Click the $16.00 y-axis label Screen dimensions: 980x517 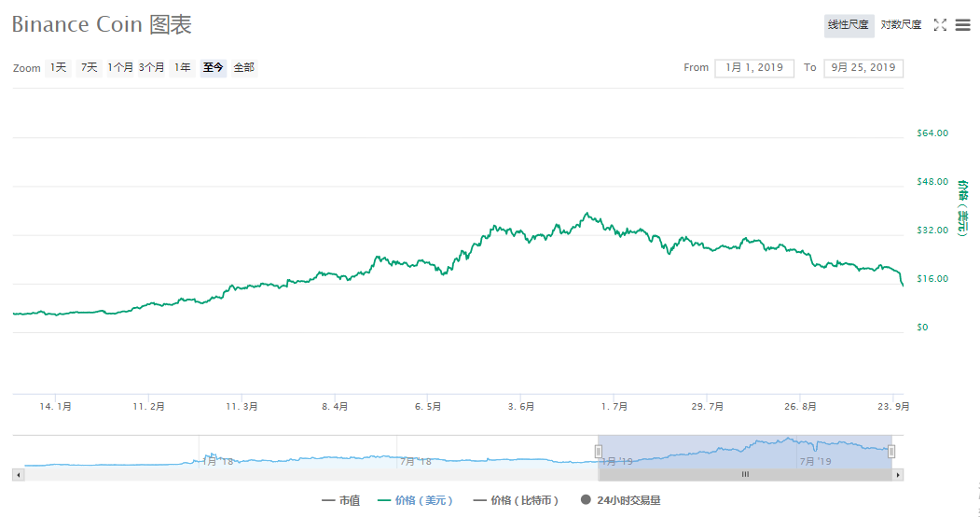(x=932, y=279)
